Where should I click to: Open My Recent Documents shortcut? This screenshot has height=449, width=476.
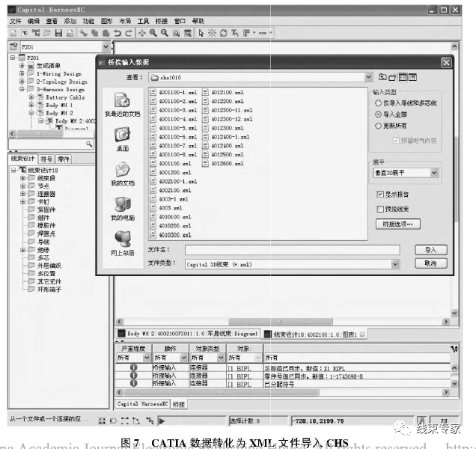coord(123,105)
